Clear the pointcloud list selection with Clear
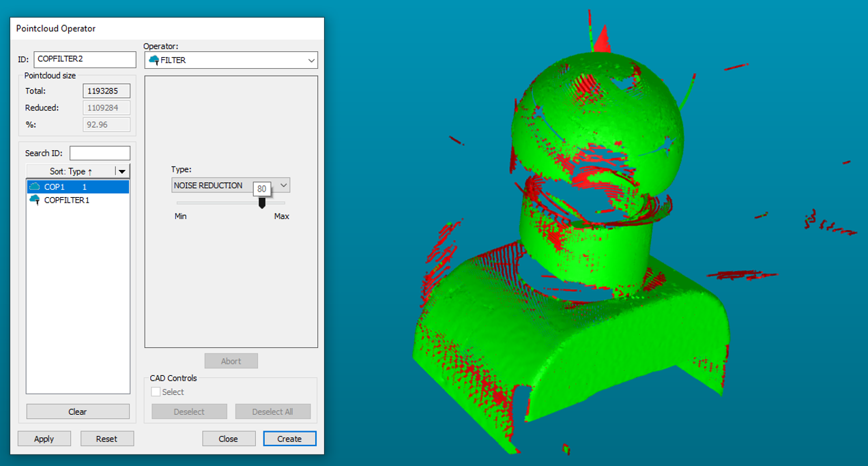Screen dimensions: 868x466 78,411
